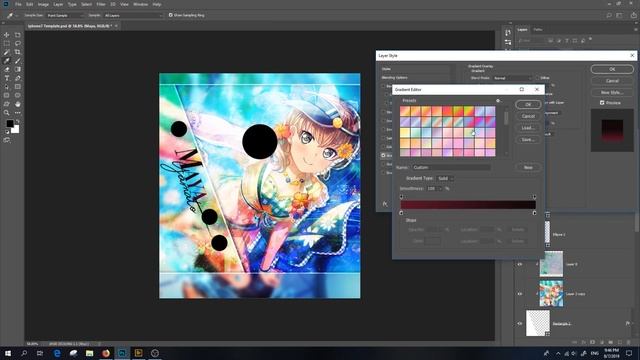This screenshot has width=640, height=360.
Task: Open the workspace switcher icon
Action: [x=620, y=15]
